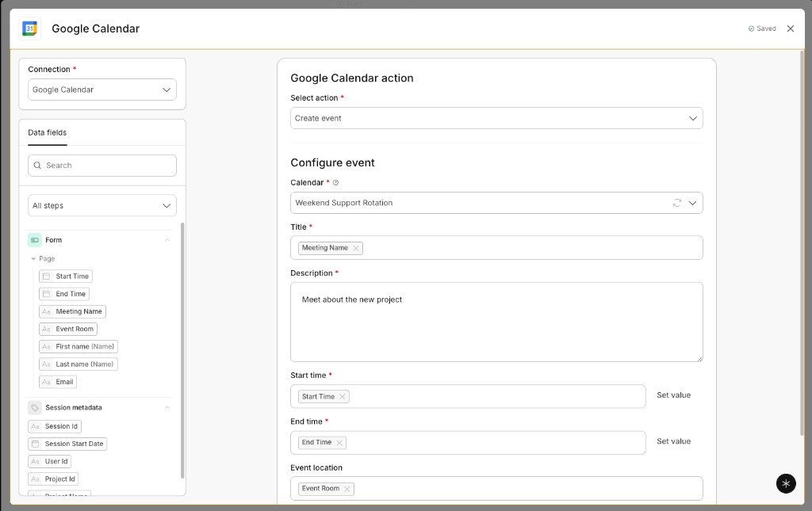Screen dimensions: 812x511
Task: Click calendar icon on Session Start Date
Action: [35, 444]
